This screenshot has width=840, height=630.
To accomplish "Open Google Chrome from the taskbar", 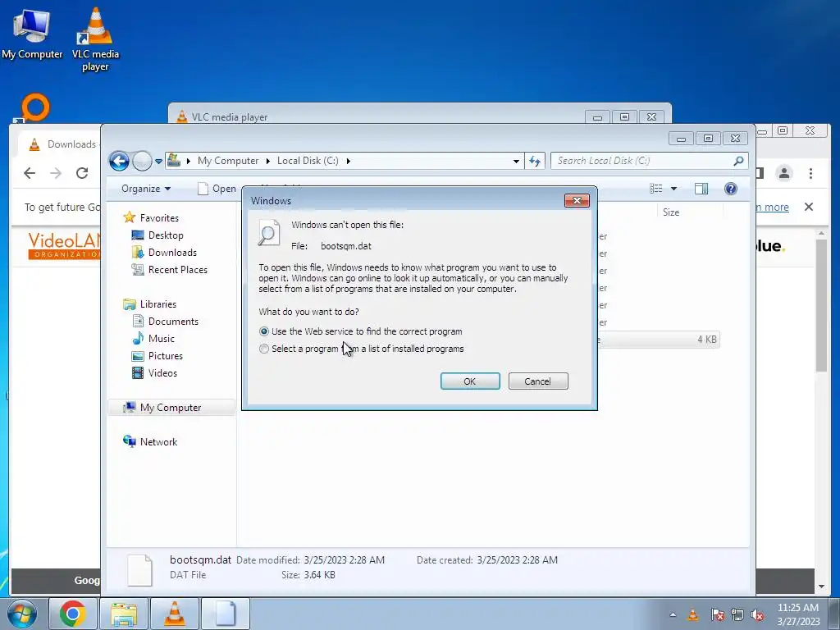I will pyautogui.click(x=73, y=614).
